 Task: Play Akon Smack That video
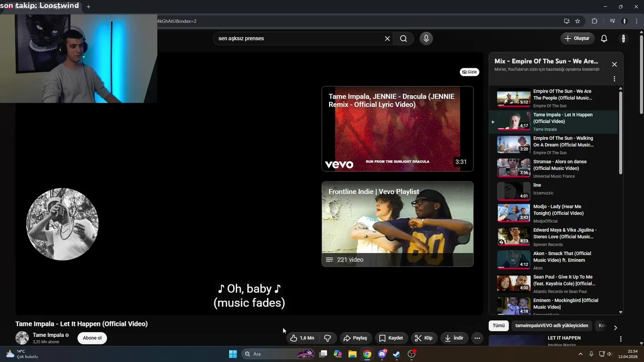(x=553, y=260)
